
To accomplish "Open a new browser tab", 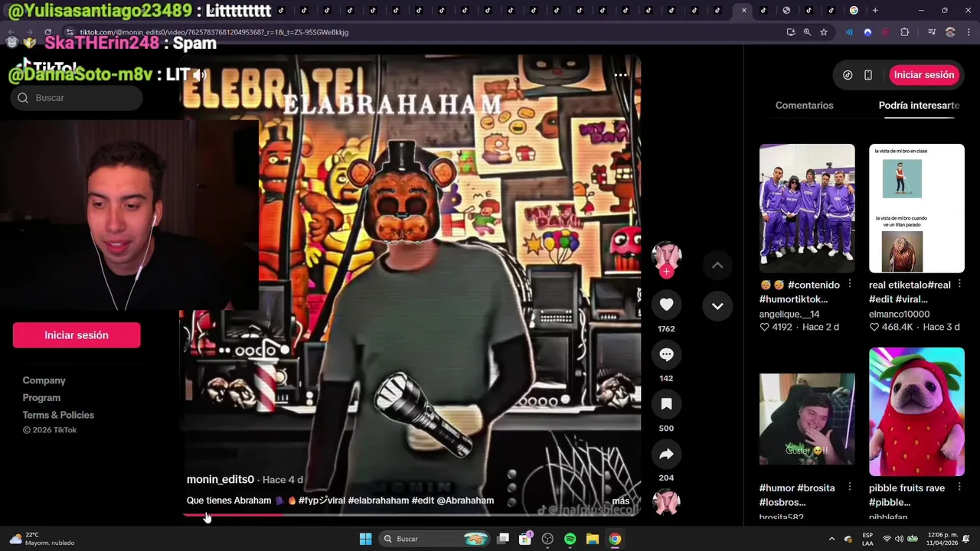I will click(875, 10).
